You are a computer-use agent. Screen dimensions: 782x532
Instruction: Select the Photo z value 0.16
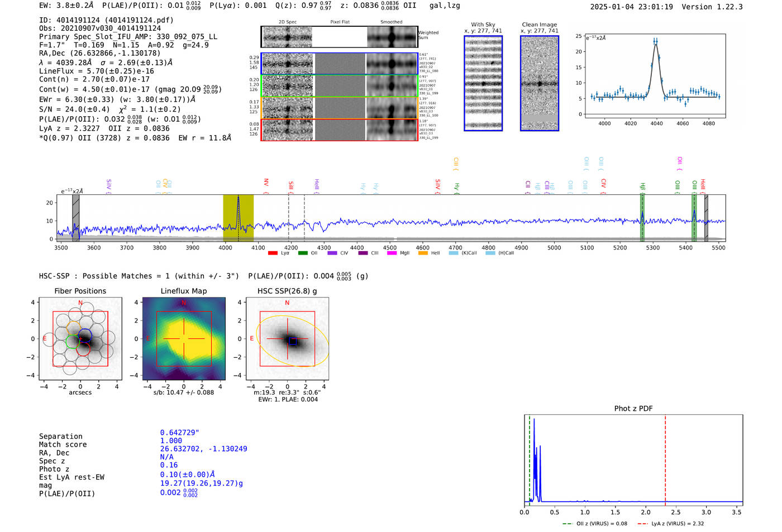(169, 465)
